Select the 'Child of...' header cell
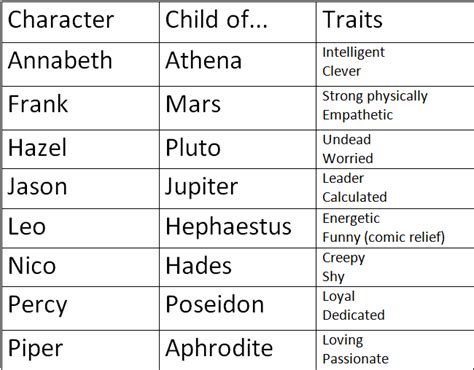Screen dimensions: 474x370 click(x=238, y=22)
